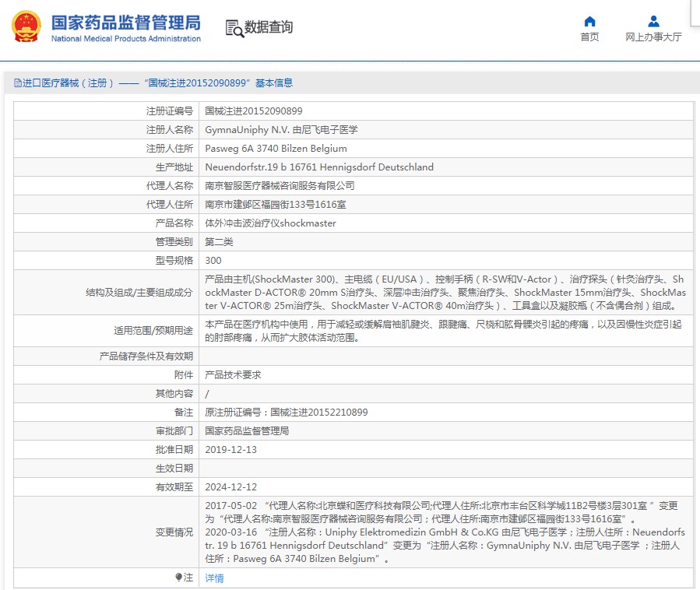Open the 网上办事大厅 user icon
The image size is (700, 590).
pos(653,21)
